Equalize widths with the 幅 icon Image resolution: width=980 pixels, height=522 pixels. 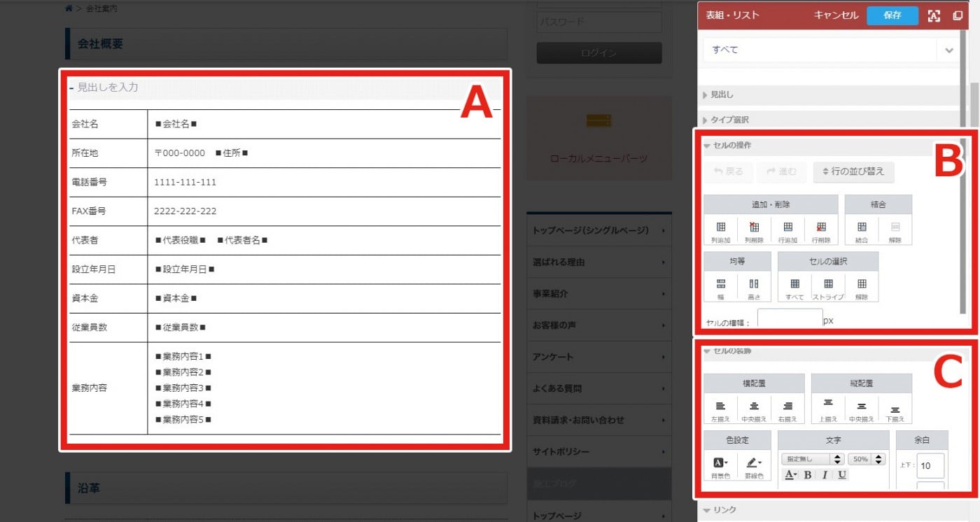(x=721, y=284)
